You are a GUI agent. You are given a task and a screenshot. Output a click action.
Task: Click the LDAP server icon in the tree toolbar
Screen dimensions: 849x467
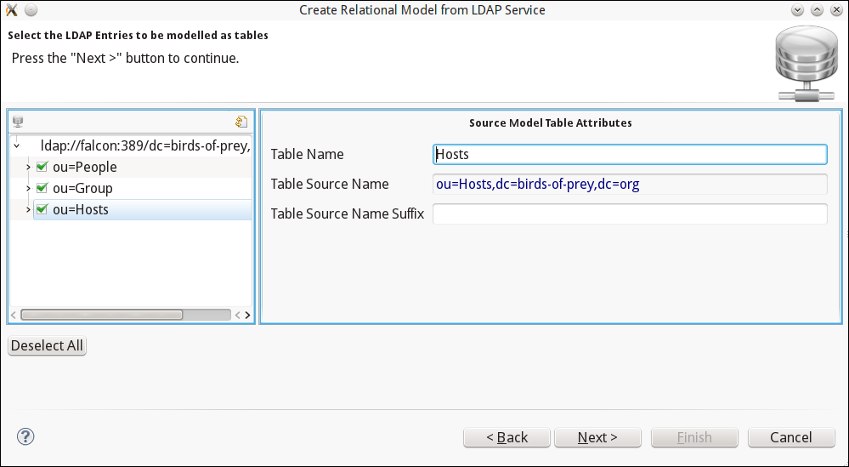pos(17,122)
